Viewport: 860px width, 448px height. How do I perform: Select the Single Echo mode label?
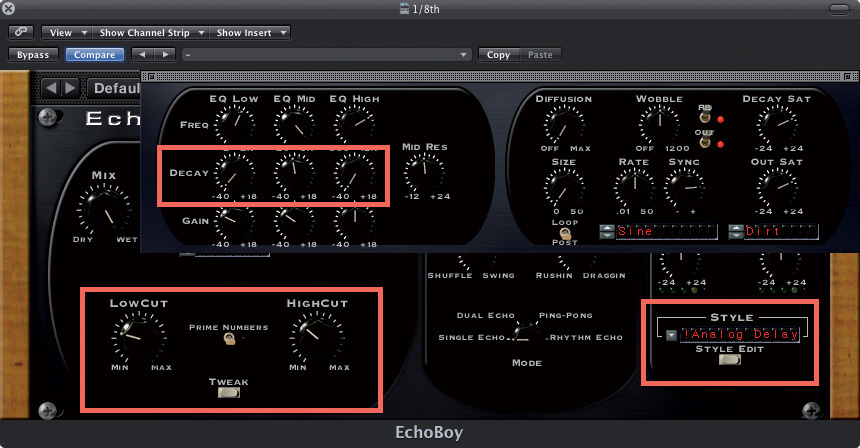coord(471,337)
